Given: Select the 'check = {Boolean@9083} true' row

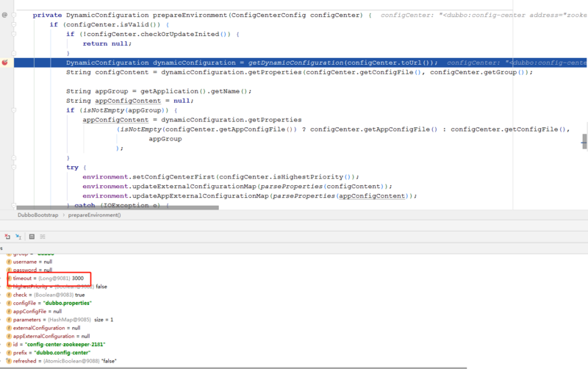Looking at the screenshot, I should point(46,295).
